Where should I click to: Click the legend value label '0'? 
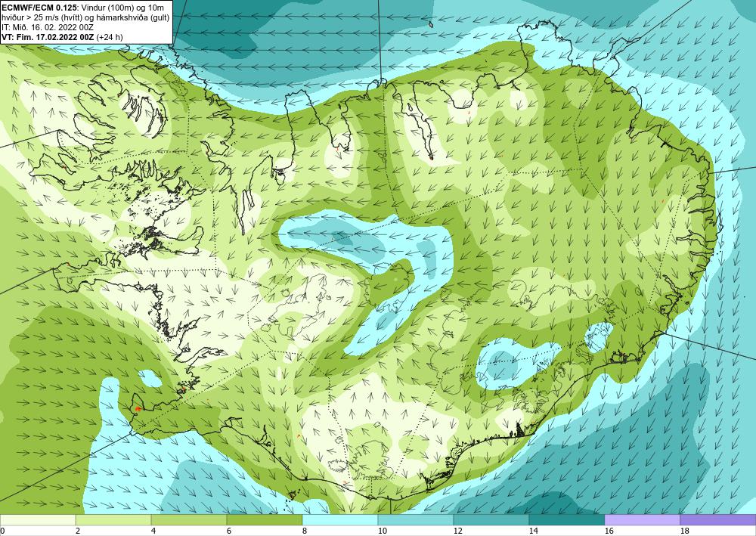(2, 531)
